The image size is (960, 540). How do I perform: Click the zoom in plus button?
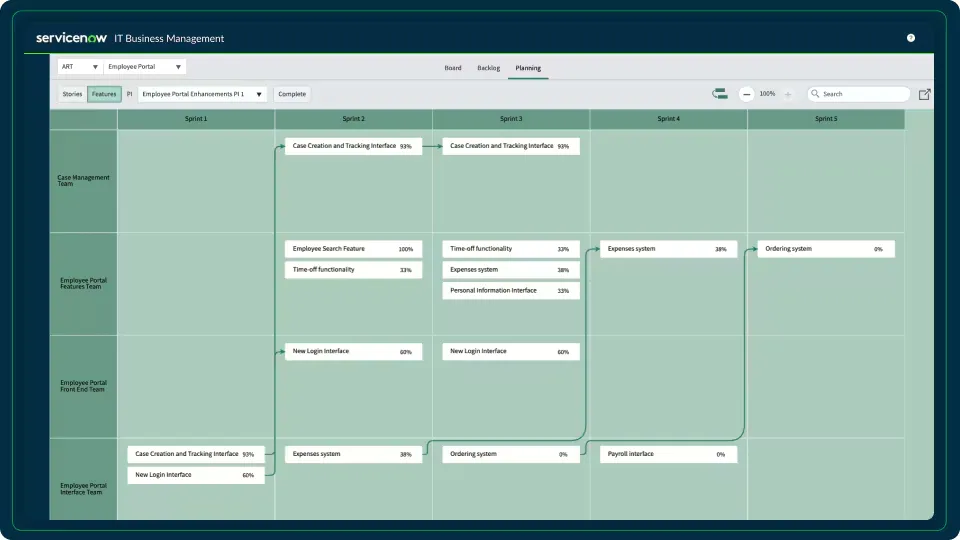788,94
